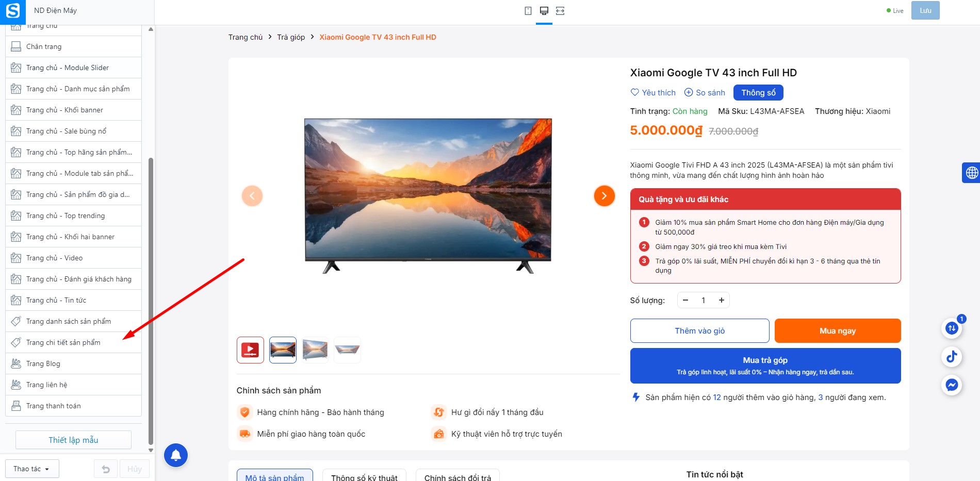Screen dimensions: 980x481
Task: Click the sidebar scroll up arrow
Action: coord(151,29)
